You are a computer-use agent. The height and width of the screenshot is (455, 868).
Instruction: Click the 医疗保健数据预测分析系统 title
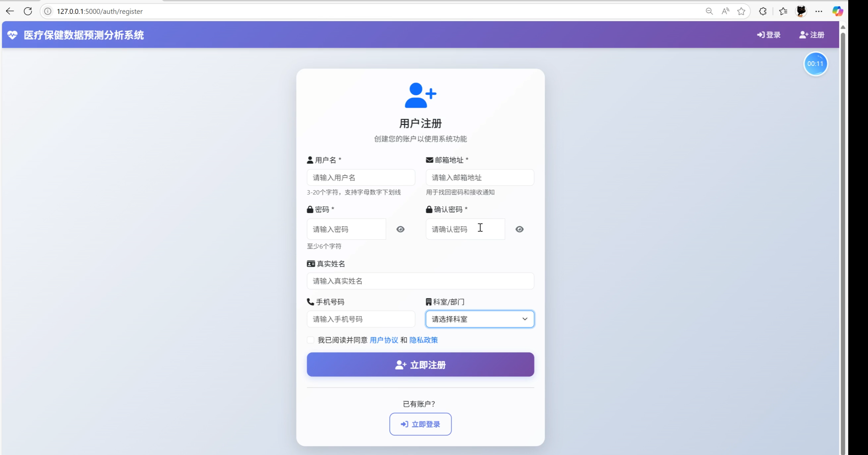pos(84,35)
